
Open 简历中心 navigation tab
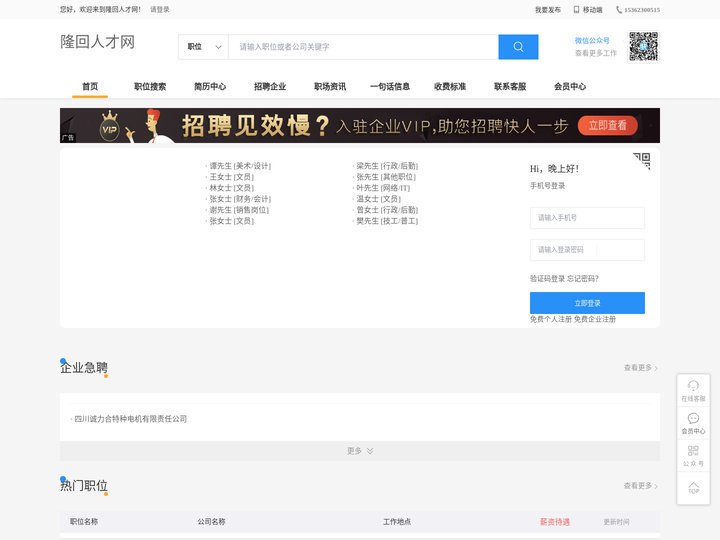[x=210, y=86]
